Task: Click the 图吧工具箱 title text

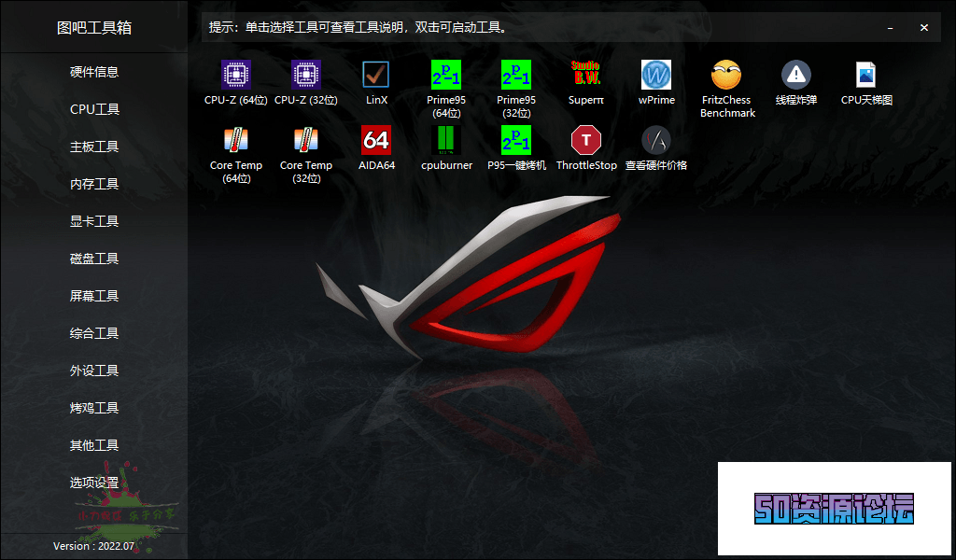Action: [94, 27]
